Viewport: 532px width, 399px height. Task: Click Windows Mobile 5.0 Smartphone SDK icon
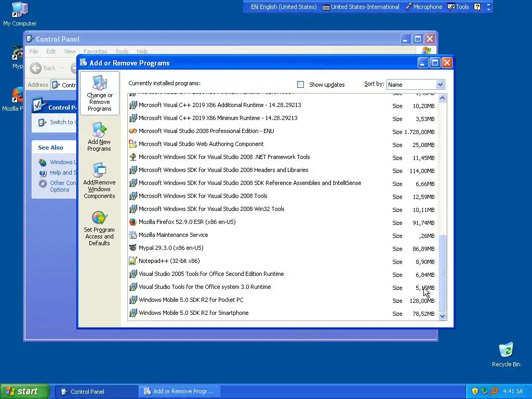133,313
